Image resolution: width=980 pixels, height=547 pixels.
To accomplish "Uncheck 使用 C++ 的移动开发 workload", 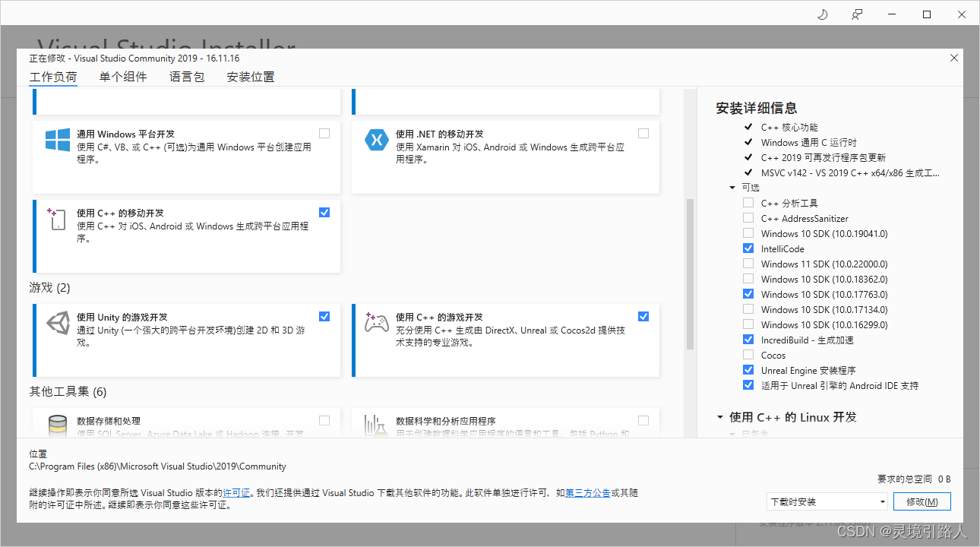I will click(x=324, y=212).
